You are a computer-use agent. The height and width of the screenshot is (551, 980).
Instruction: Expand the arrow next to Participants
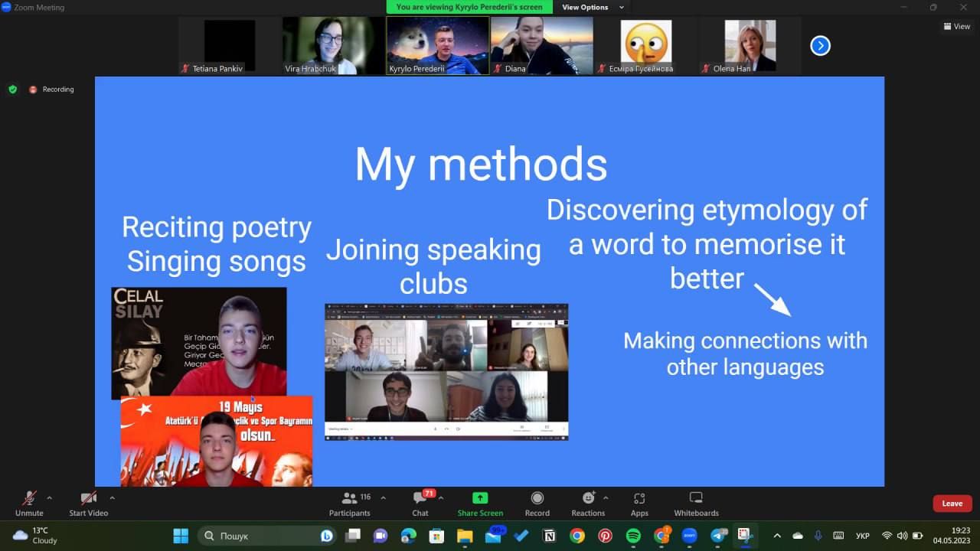coord(383,497)
